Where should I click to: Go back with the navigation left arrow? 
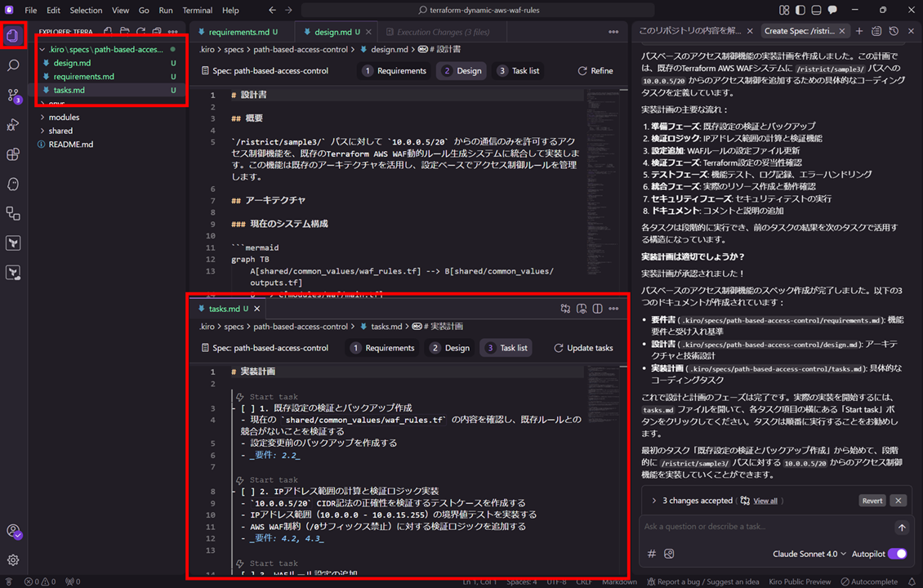[x=272, y=10]
